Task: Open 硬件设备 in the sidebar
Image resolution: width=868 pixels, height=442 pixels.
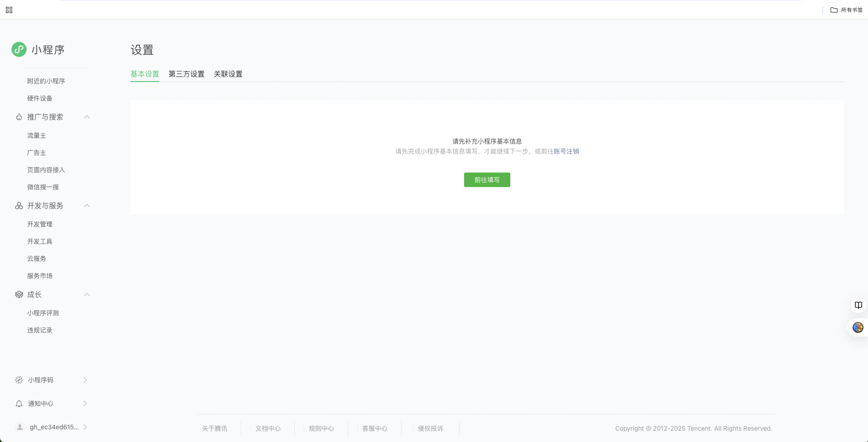Action: pyautogui.click(x=40, y=98)
